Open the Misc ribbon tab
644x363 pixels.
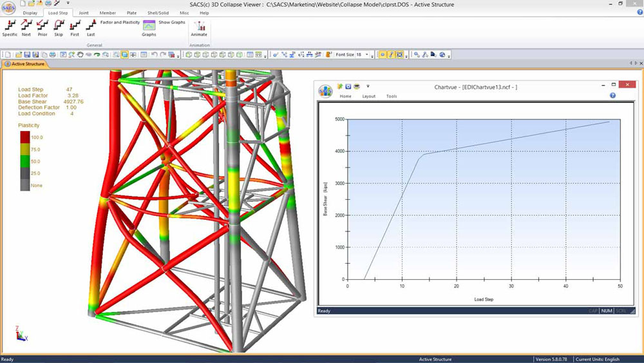184,13
